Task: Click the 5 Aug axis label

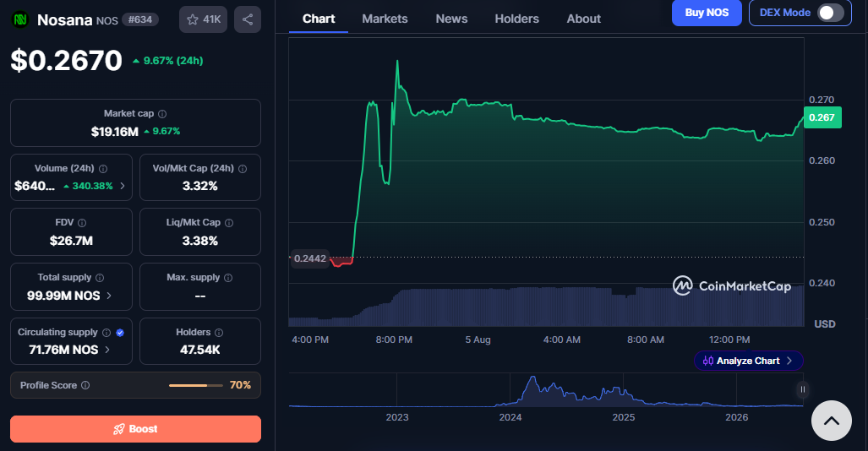Action: 478,340
